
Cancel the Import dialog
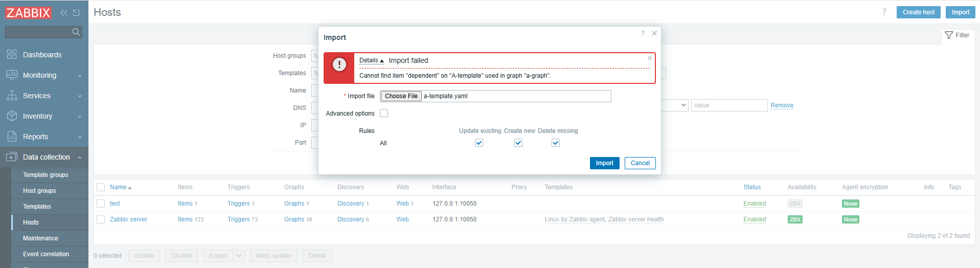coord(640,163)
